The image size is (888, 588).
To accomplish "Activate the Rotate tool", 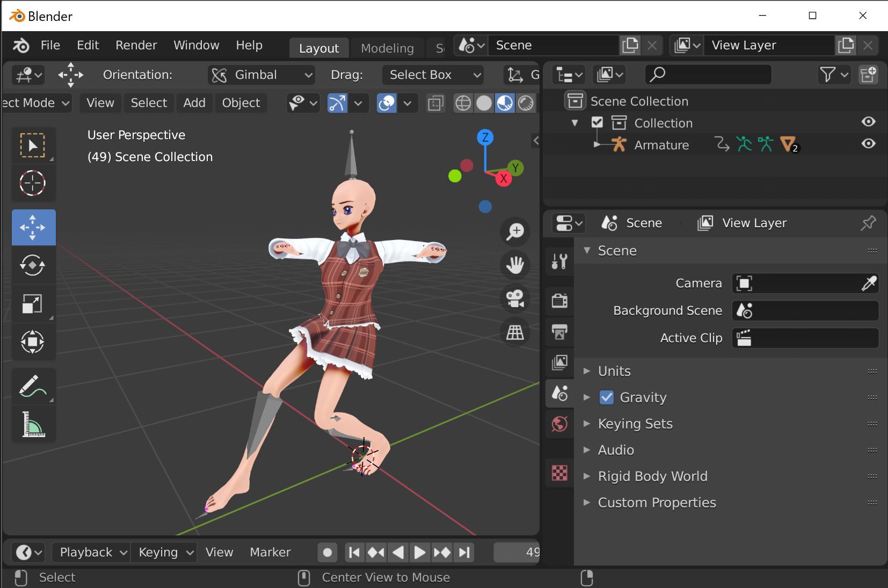I will tap(33, 265).
